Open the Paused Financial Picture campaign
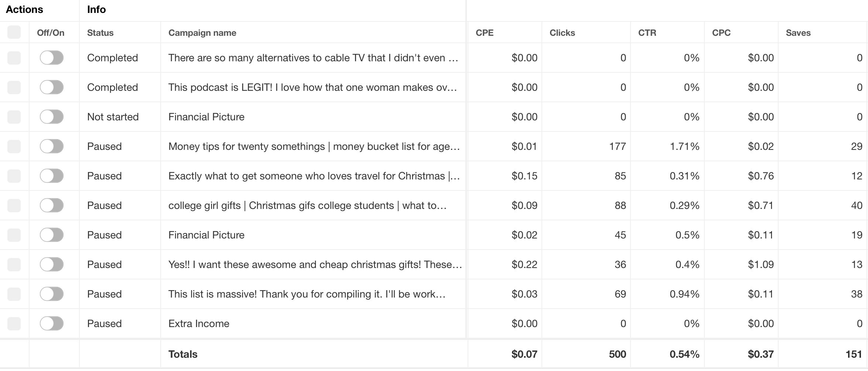The image size is (868, 371). pyautogui.click(x=206, y=235)
